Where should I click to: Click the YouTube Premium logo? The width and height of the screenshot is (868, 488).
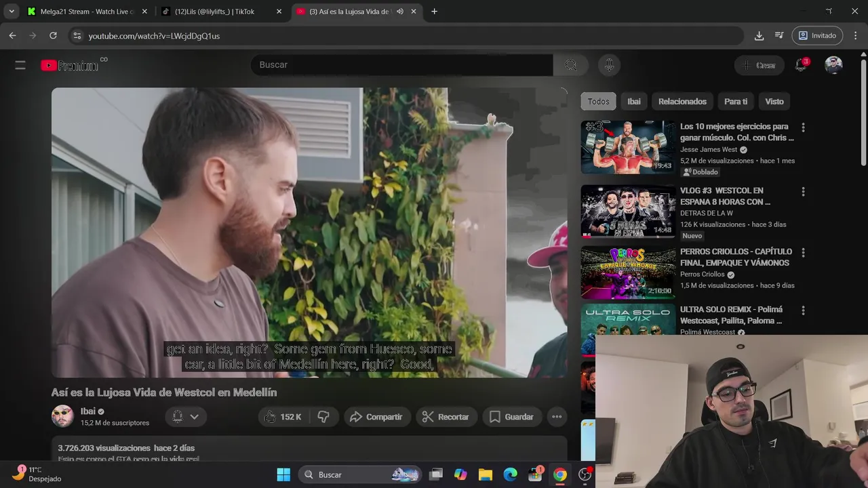[70, 65]
